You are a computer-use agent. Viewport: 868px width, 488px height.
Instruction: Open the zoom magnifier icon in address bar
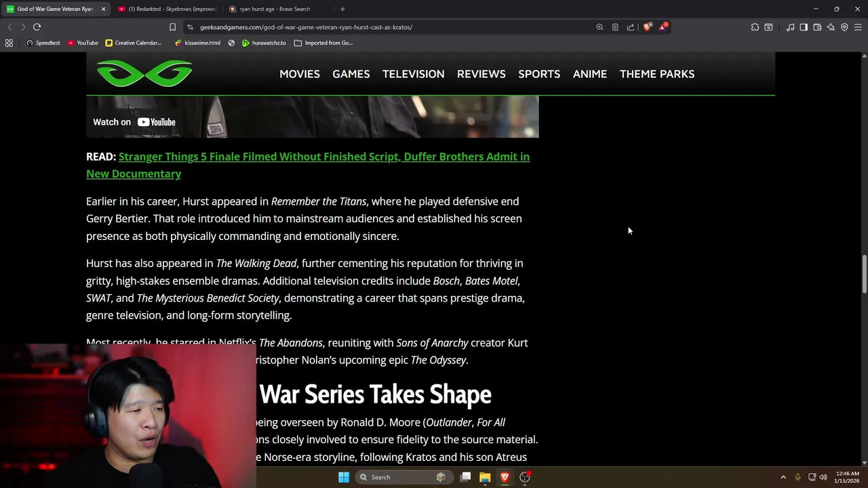599,27
